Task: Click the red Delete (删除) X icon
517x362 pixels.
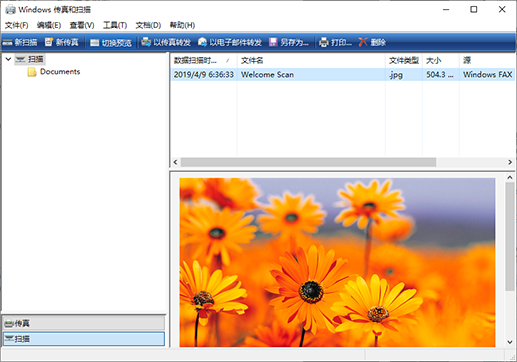Action: click(x=363, y=42)
